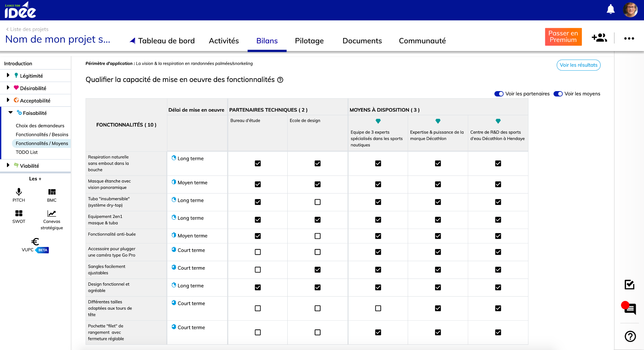Open Fonctionnalités / Besoins in sidebar

tap(42, 134)
